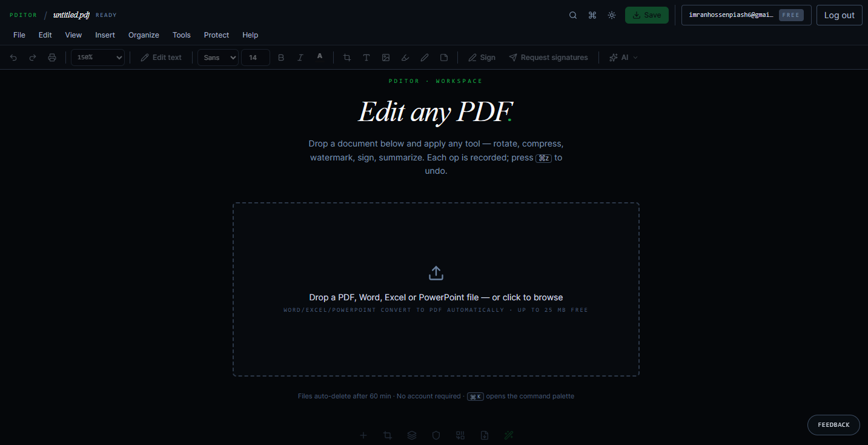Image resolution: width=868 pixels, height=445 pixels.
Task: Select the crop tool in top toolbar
Action: click(347, 58)
